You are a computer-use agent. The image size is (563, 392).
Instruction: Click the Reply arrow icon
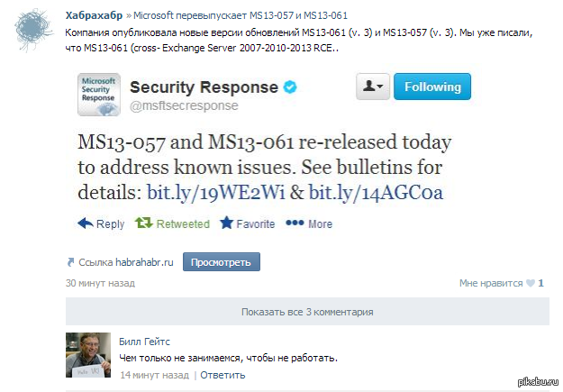click(x=86, y=223)
